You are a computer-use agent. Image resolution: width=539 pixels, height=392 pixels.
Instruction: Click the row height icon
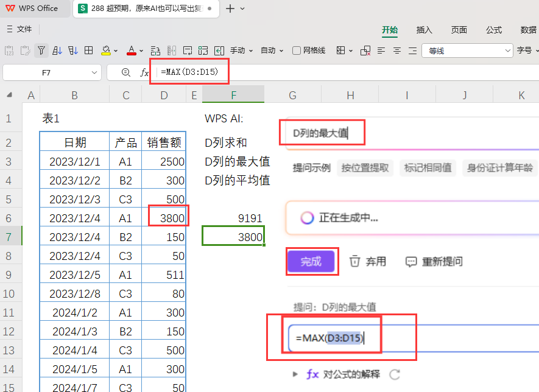155,51
